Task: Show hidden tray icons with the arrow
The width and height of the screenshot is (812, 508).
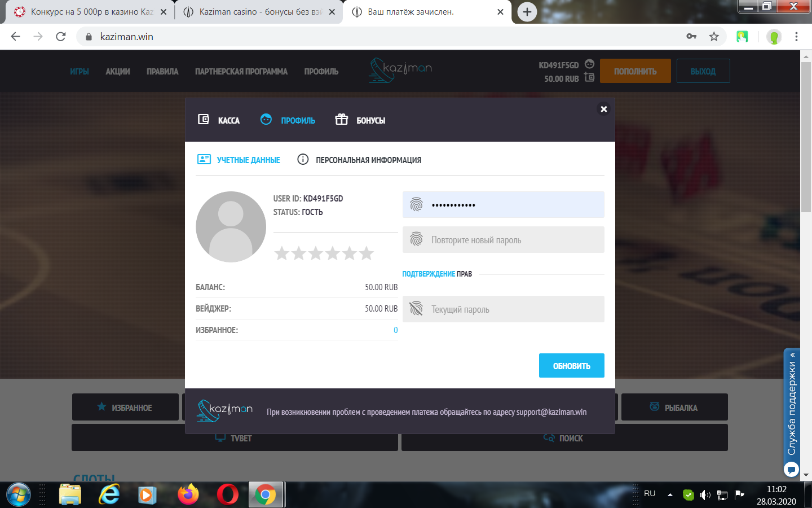Action: pyautogui.click(x=670, y=495)
